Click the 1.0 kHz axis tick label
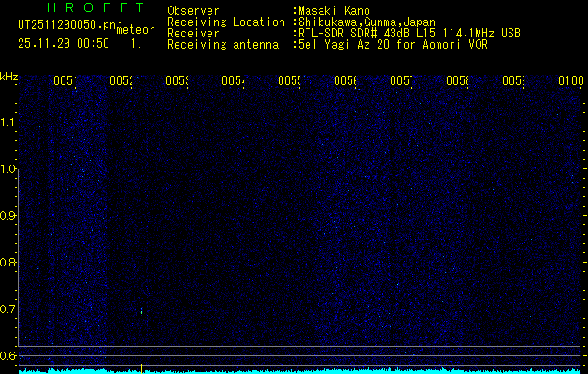The width and height of the screenshot is (588, 374). point(7,169)
